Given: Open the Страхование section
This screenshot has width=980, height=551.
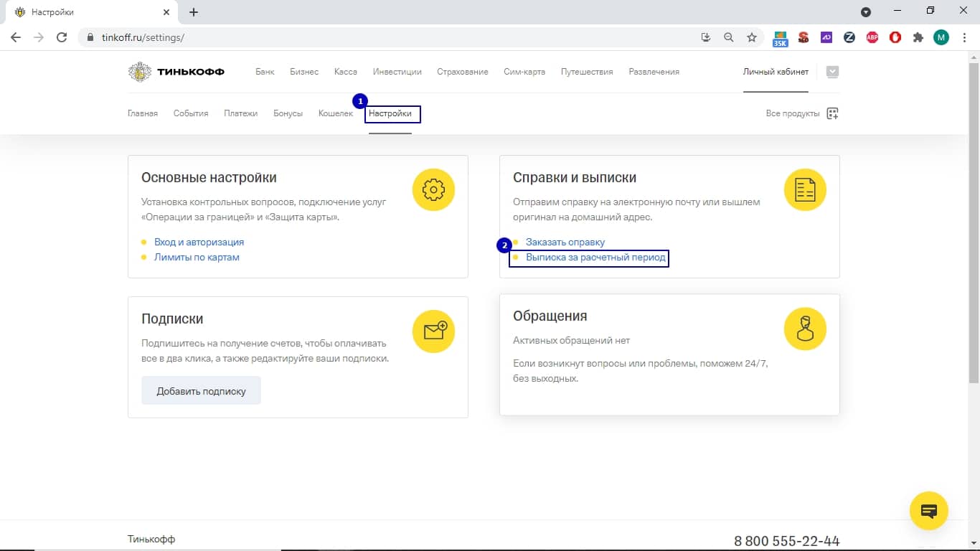Looking at the screenshot, I should (463, 72).
